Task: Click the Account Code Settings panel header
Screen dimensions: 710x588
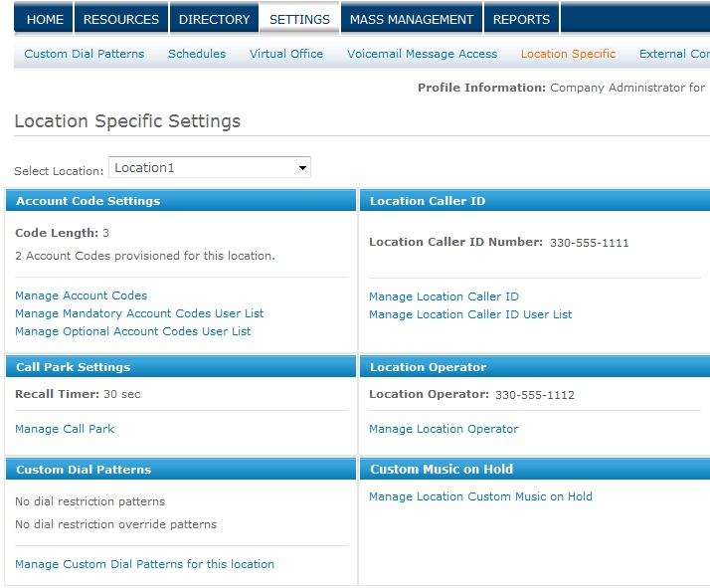Action: coord(181,201)
